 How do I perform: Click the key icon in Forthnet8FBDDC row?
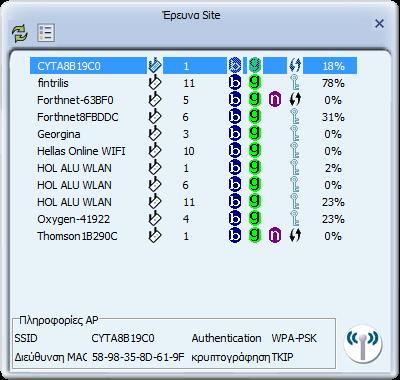295,117
